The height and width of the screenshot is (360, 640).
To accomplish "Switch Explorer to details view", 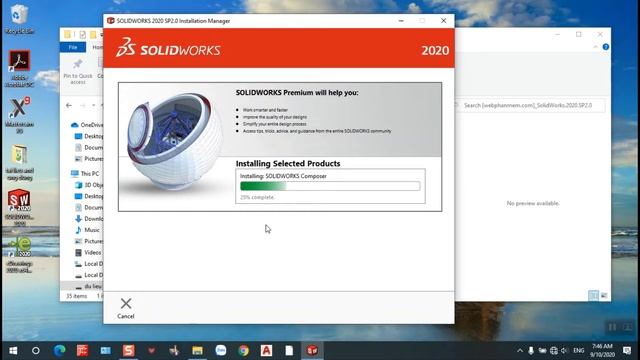I will click(x=593, y=295).
